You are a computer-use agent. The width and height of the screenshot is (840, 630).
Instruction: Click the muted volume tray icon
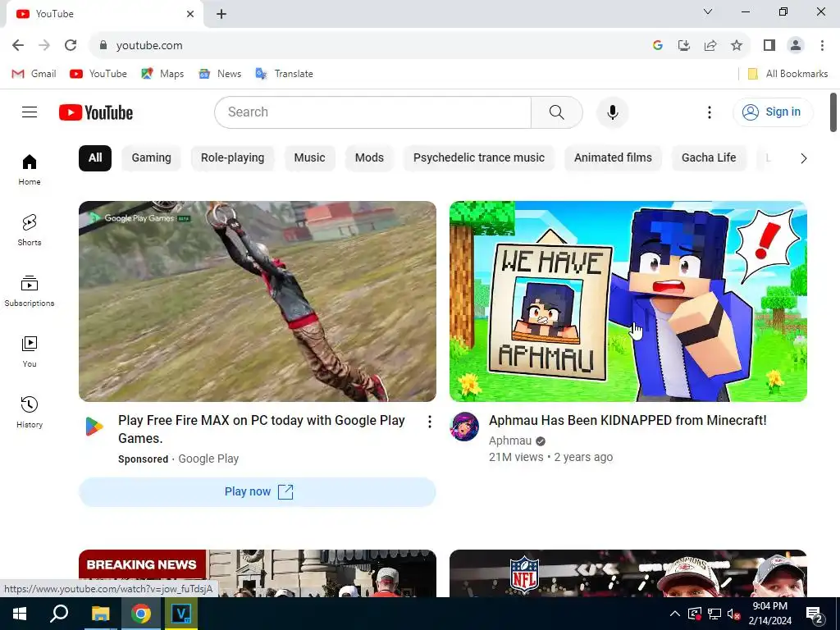click(x=734, y=614)
